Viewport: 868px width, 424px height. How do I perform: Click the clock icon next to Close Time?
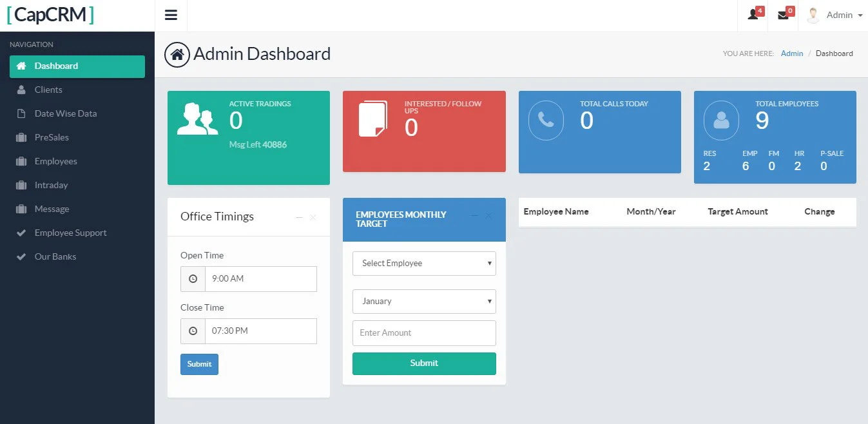[193, 331]
